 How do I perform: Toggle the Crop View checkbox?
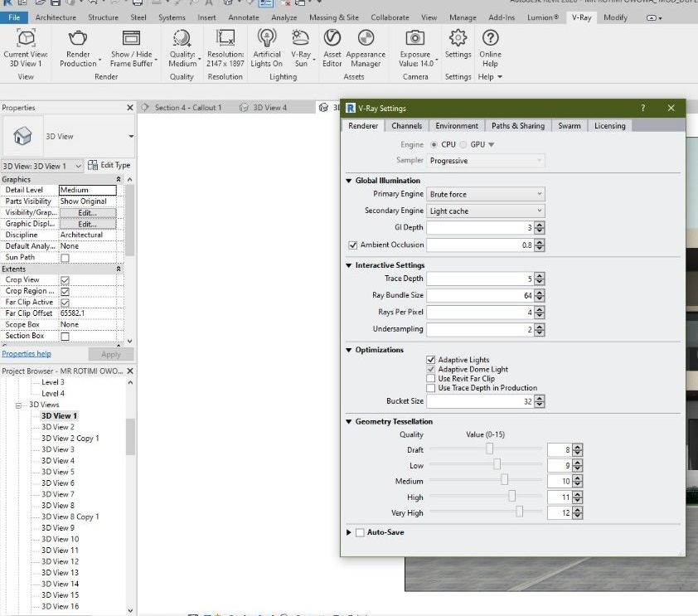click(x=65, y=280)
